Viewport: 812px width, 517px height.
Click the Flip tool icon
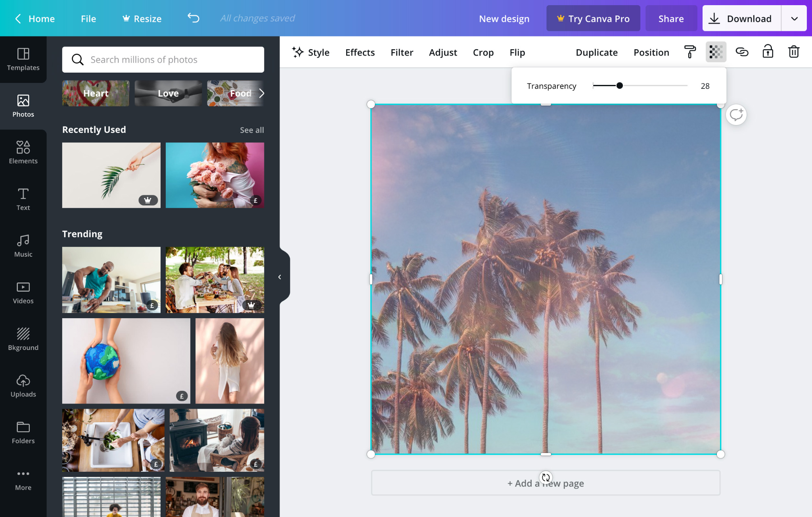point(517,52)
